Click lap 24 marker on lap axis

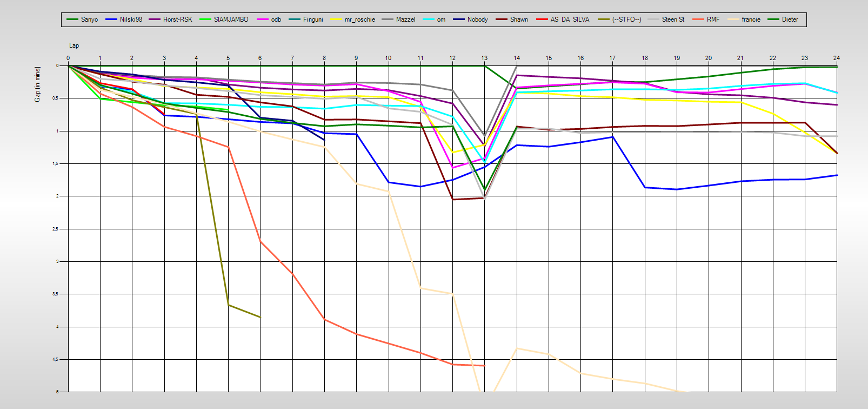tap(836, 58)
